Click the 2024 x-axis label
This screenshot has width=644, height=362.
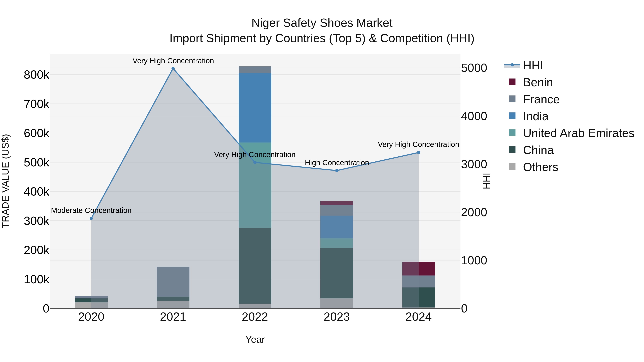[x=418, y=317]
